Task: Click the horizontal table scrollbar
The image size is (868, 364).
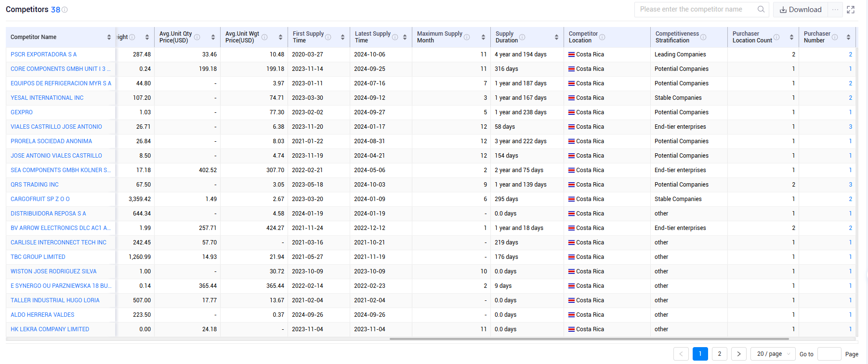Action: click(x=589, y=339)
